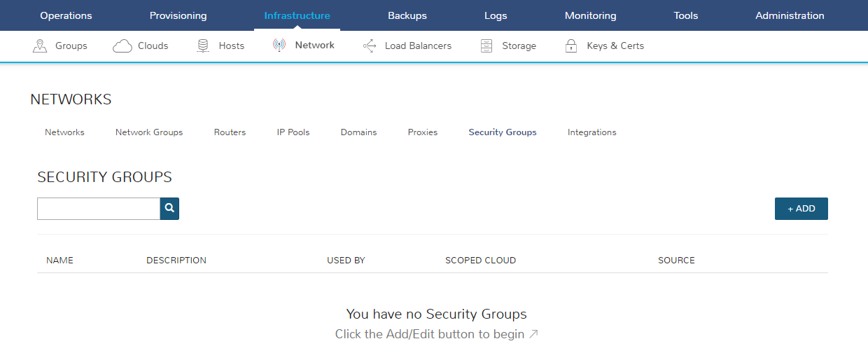Screen dimensions: 868x360
Task: Select the Network antenna icon
Action: point(279,46)
